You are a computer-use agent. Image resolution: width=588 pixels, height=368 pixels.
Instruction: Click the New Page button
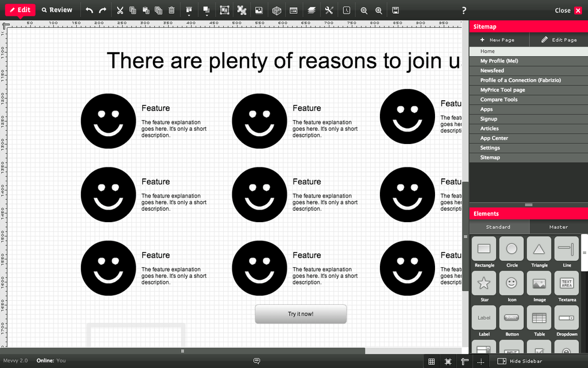click(497, 40)
